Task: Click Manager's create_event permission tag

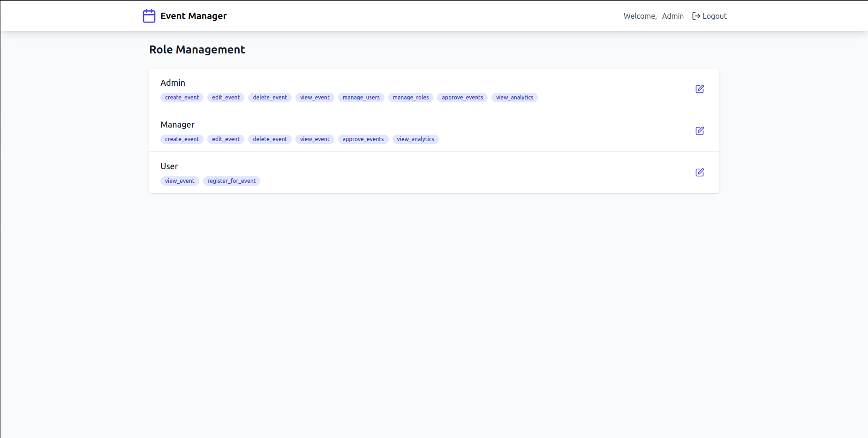Action: [x=182, y=139]
